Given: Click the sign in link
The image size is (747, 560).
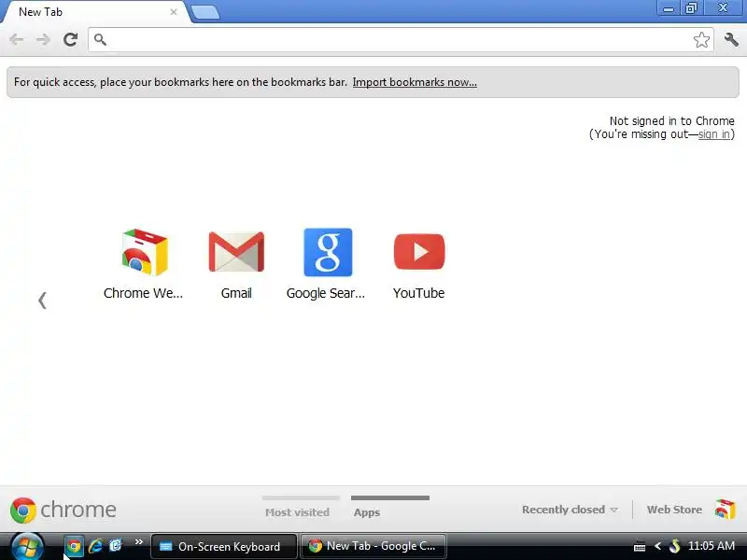Looking at the screenshot, I should click(x=713, y=134).
